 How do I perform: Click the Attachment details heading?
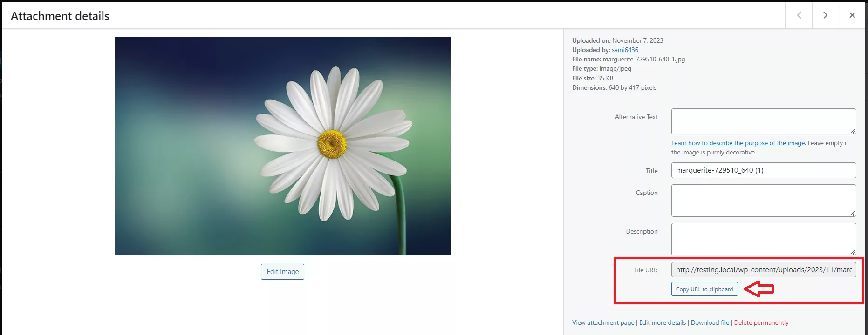60,16
